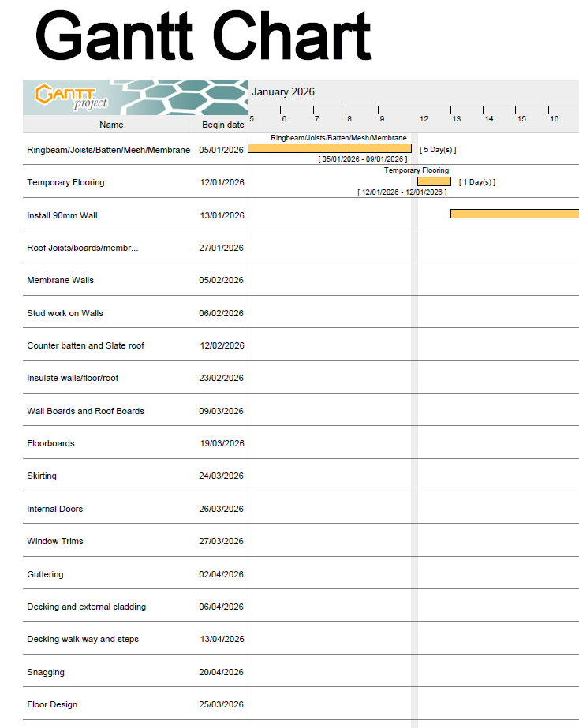Select the Name column header
579x728 pixels.
(x=111, y=125)
